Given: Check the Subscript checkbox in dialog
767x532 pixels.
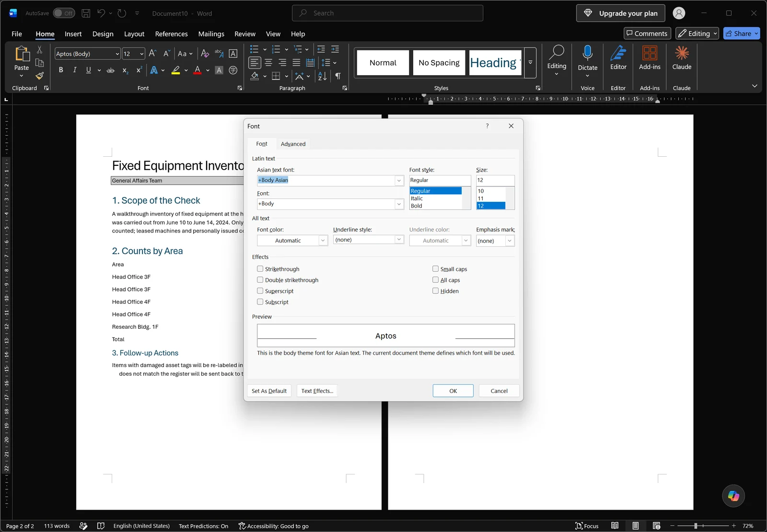Looking at the screenshot, I should pyautogui.click(x=260, y=302).
